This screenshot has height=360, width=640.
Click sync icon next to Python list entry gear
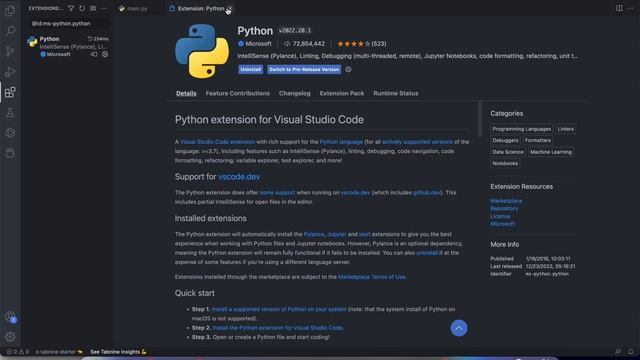pyautogui.click(x=94, y=54)
